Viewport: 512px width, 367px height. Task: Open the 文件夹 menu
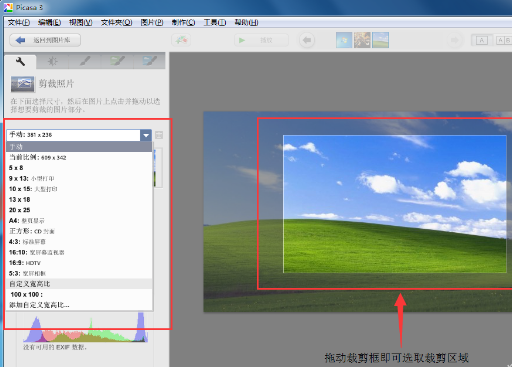point(116,22)
